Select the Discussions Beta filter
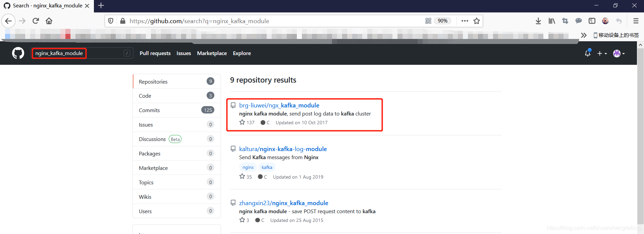This screenshot has height=234, width=644. click(177, 139)
